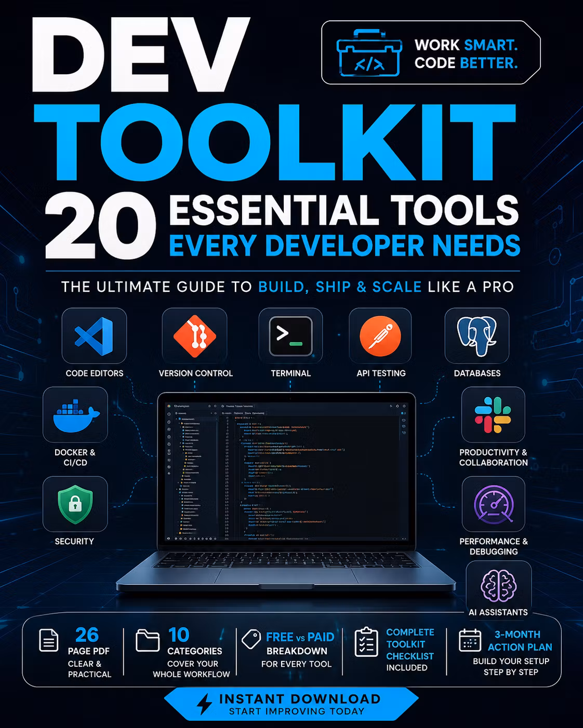The width and height of the screenshot is (583, 728).
Task: Click the calendar icon beside 3-Month Action Plan
Action: point(470,640)
